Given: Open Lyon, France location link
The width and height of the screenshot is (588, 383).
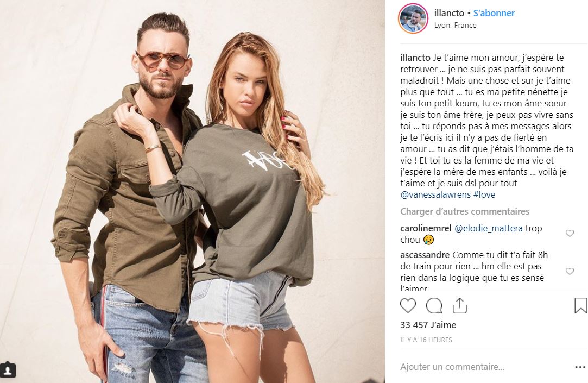Looking at the screenshot, I should (x=455, y=26).
